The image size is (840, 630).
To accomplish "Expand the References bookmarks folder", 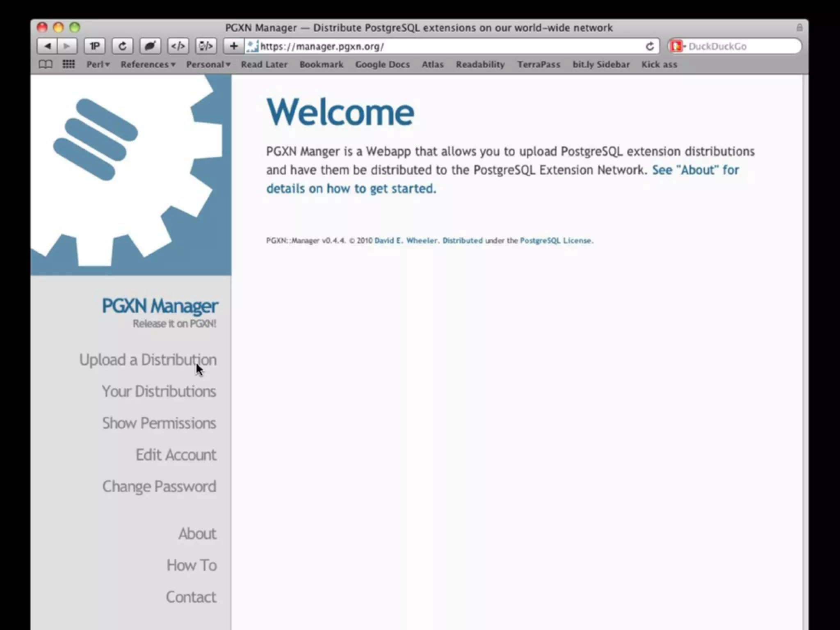I will coord(148,64).
